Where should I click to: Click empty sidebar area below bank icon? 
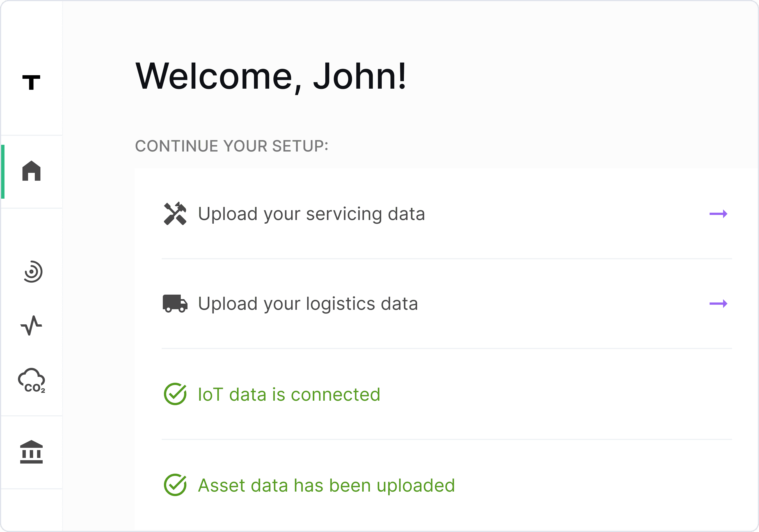[31, 510]
